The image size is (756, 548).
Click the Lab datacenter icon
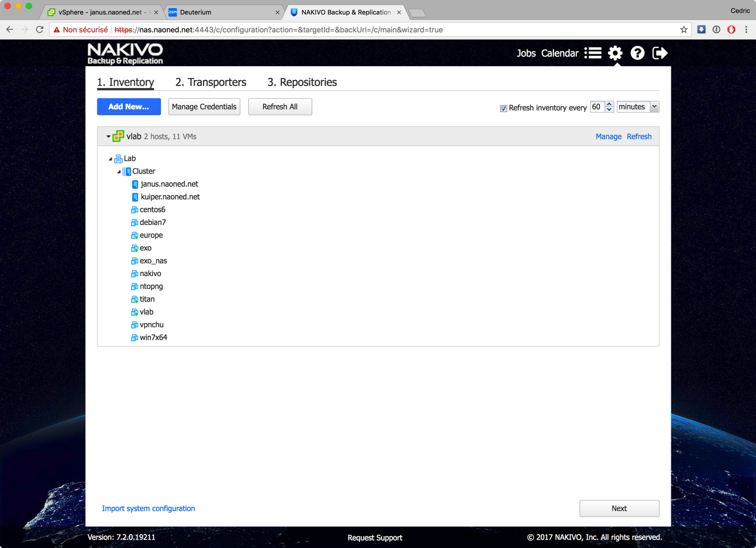[118, 159]
